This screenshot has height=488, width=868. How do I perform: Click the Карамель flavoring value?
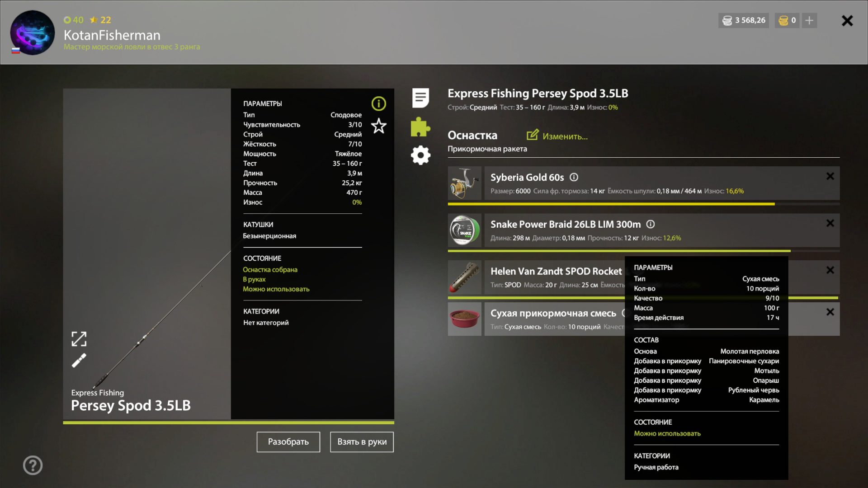pos(764,400)
